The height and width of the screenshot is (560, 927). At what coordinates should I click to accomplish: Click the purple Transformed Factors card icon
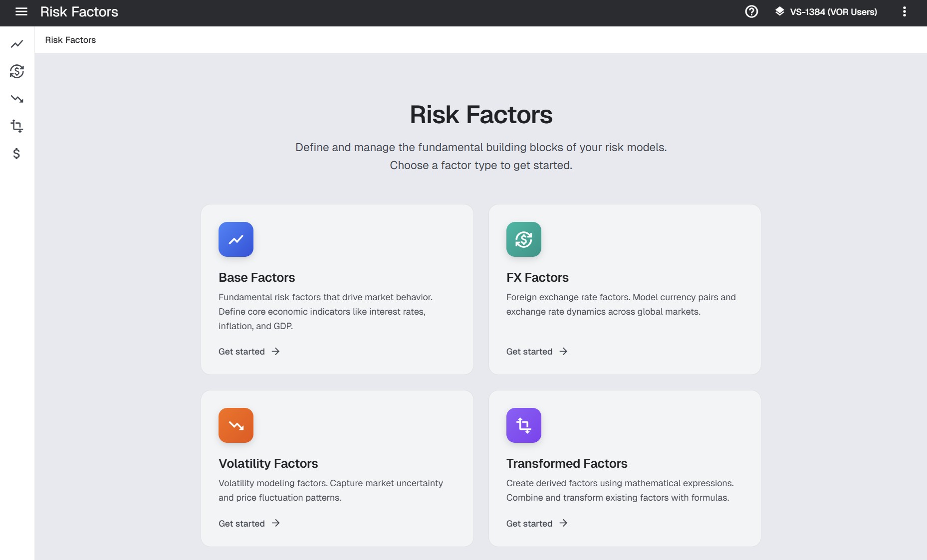[x=523, y=425]
